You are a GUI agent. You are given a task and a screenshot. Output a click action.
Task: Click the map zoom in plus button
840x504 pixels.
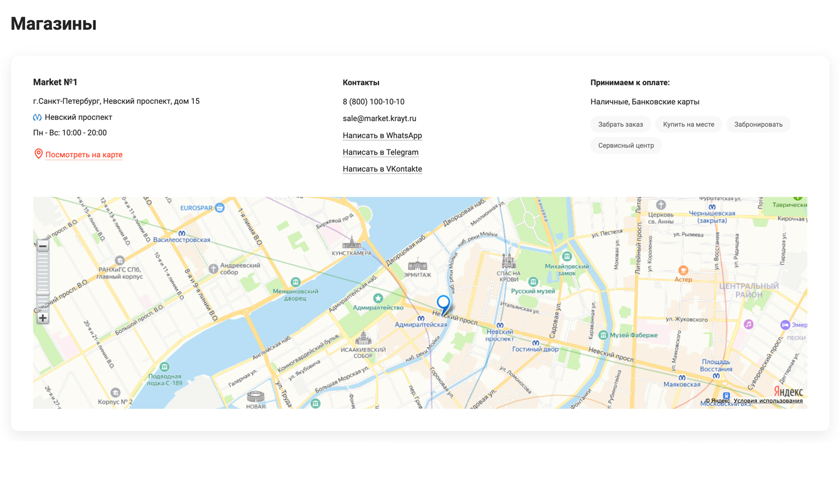click(x=43, y=318)
